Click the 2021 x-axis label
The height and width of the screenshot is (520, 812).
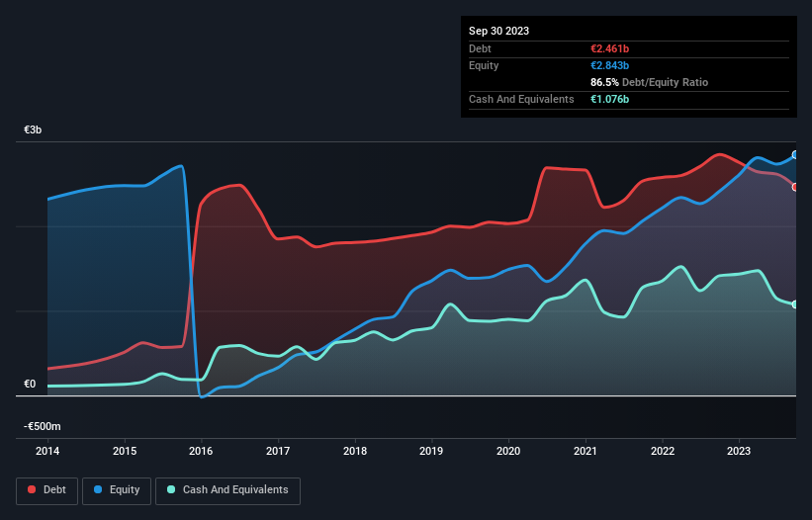(586, 451)
